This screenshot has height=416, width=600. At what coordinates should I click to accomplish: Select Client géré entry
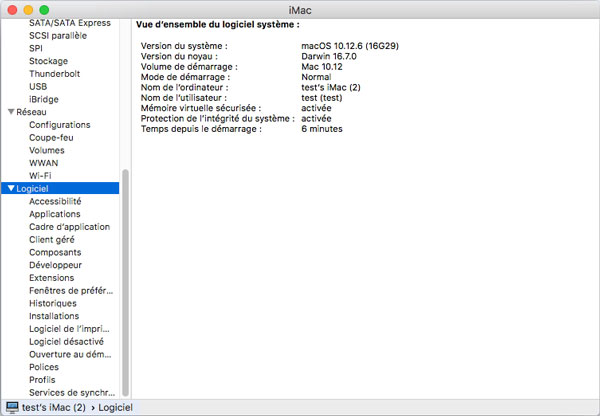click(x=52, y=240)
